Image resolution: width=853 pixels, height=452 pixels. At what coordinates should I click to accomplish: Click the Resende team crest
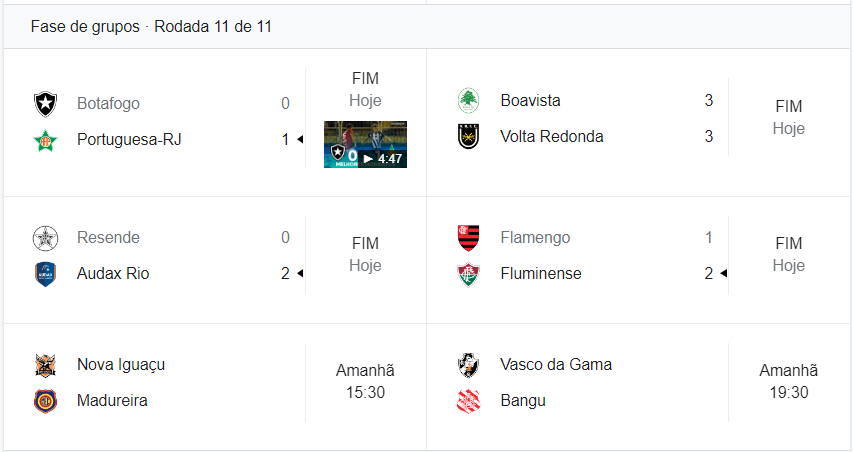pos(45,237)
